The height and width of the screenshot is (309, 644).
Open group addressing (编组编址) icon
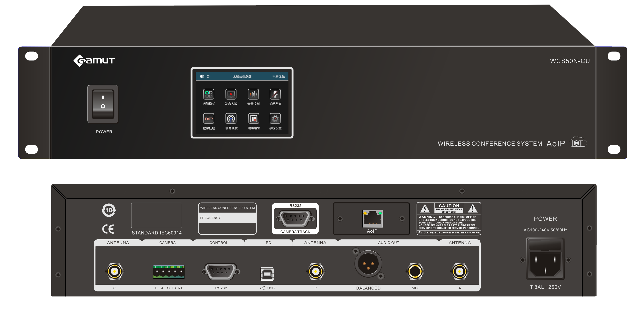[x=253, y=118]
